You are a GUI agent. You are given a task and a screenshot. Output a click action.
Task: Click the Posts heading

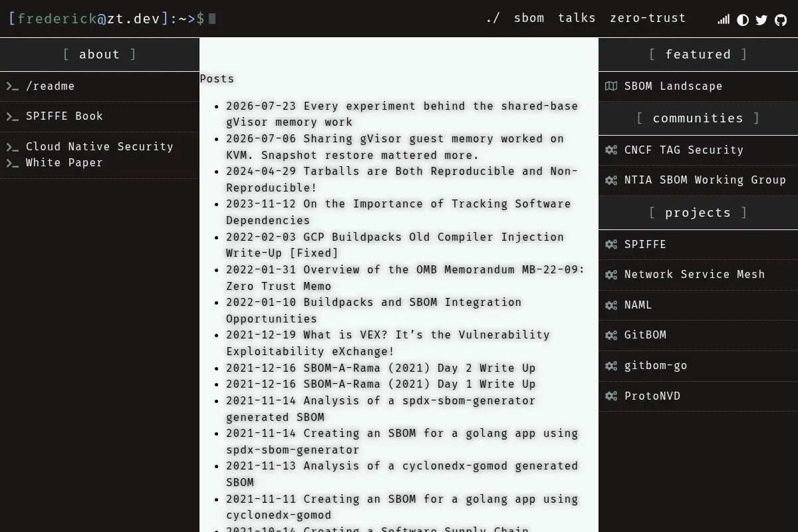tap(217, 78)
